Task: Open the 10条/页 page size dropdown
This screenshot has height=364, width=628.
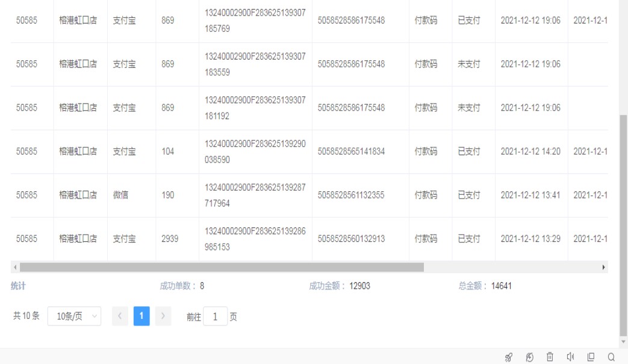Action: (x=74, y=316)
